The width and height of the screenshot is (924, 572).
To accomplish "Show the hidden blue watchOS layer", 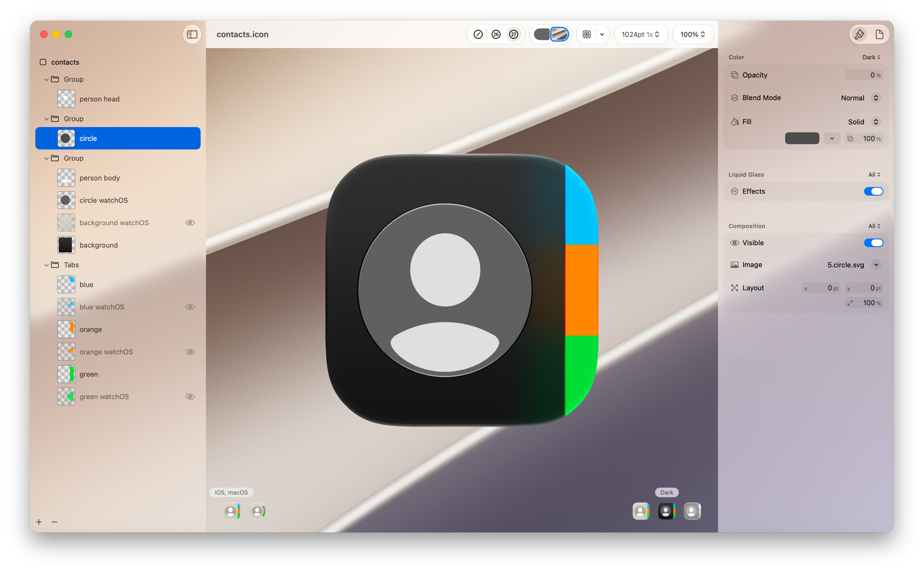I will (x=190, y=307).
